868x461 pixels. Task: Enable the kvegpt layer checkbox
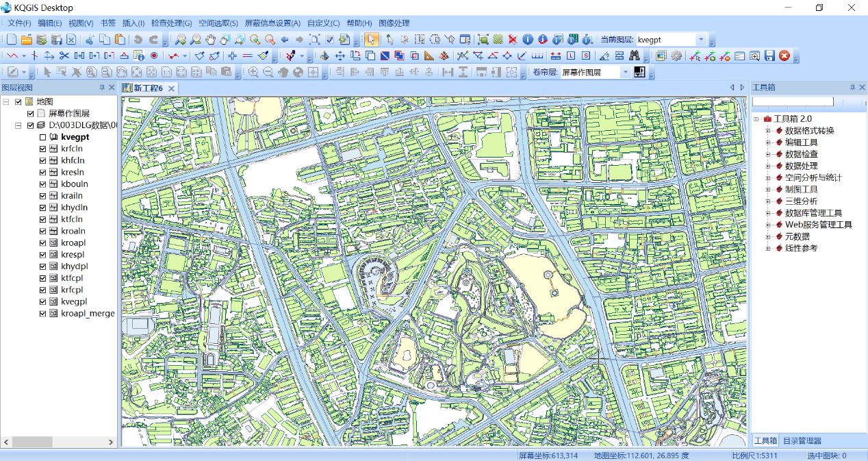43,137
